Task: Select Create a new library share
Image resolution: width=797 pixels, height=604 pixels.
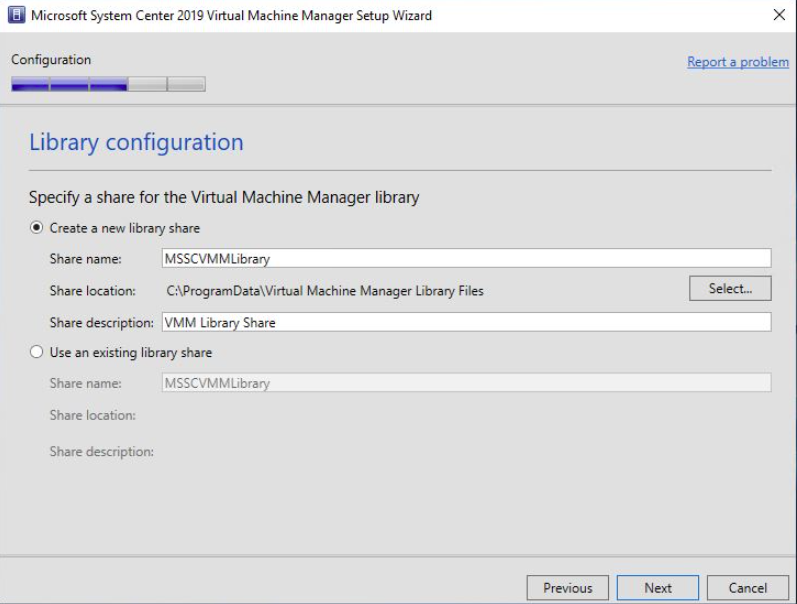Action: click(x=37, y=228)
